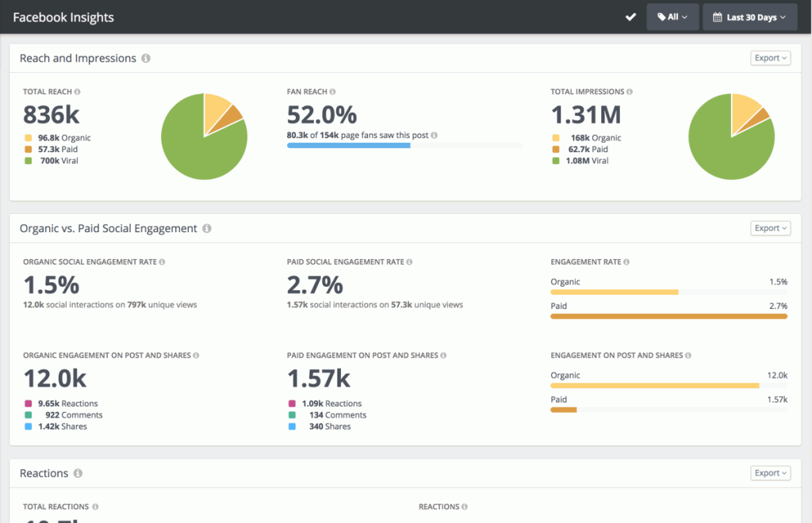Click info icon beside Engagement on Post and Shares chart

click(688, 355)
